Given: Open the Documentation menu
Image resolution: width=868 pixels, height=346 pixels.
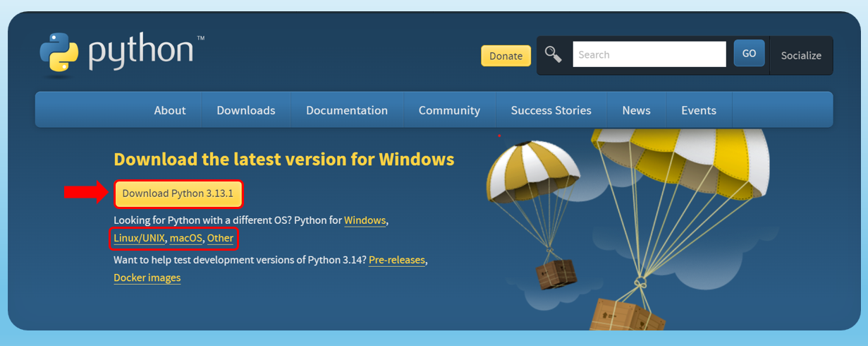Looking at the screenshot, I should click(347, 110).
